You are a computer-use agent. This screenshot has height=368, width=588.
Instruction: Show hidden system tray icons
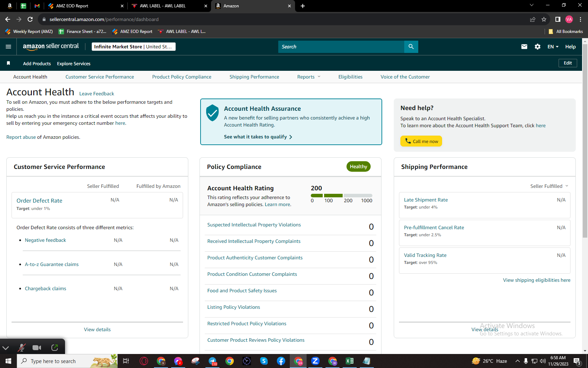click(517, 361)
